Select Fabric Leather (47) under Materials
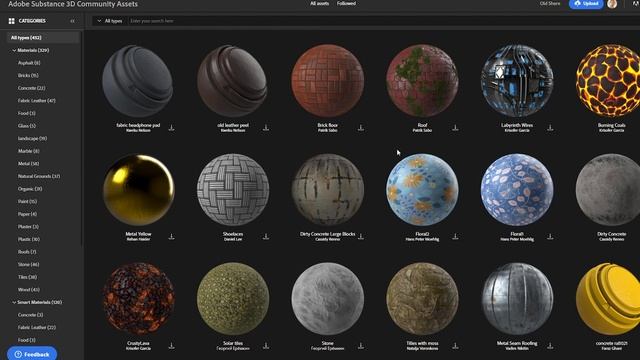This screenshot has height=360, width=640. click(x=37, y=100)
